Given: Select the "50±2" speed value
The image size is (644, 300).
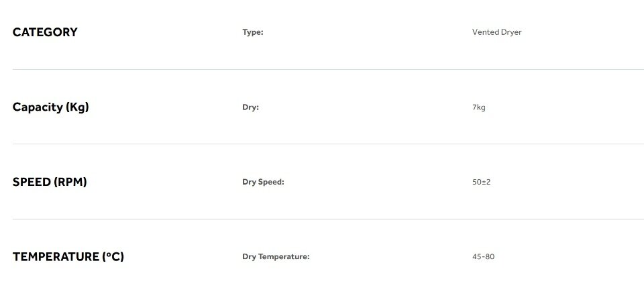Looking at the screenshot, I should [482, 182].
